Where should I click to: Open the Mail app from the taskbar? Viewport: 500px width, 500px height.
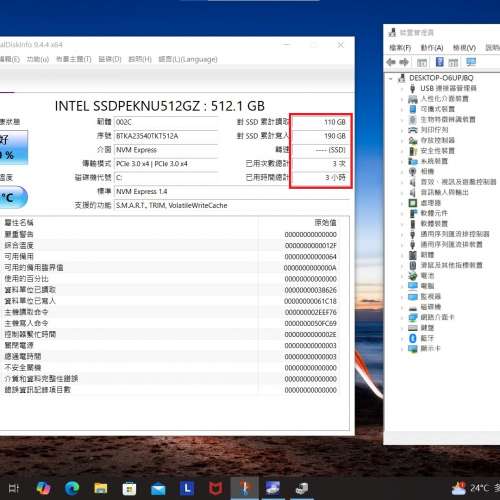[158, 489]
